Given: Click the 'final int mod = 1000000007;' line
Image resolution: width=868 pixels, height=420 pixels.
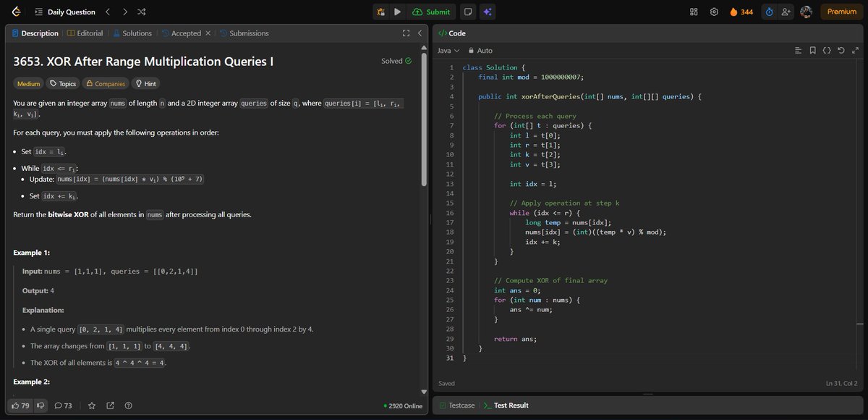Looking at the screenshot, I should tap(530, 77).
